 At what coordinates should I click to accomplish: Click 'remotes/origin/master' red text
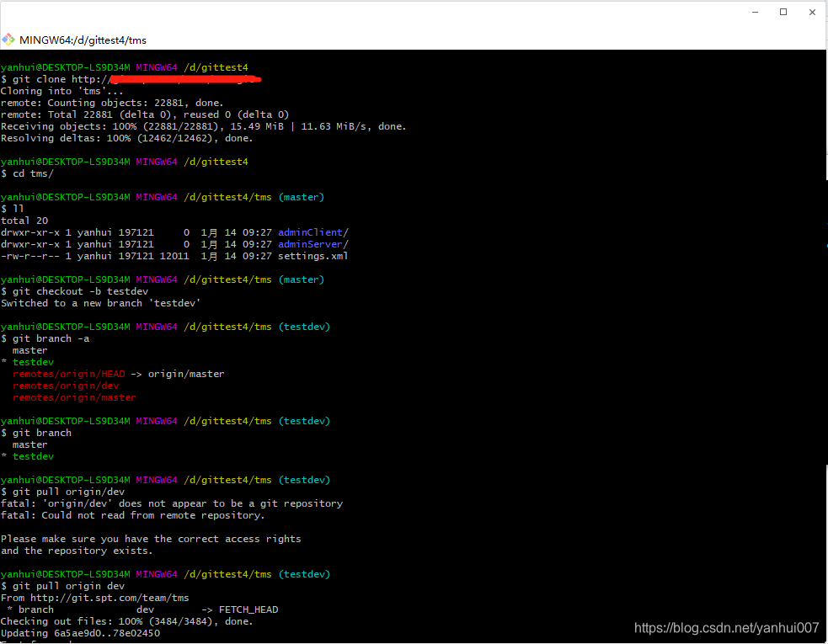pos(74,397)
